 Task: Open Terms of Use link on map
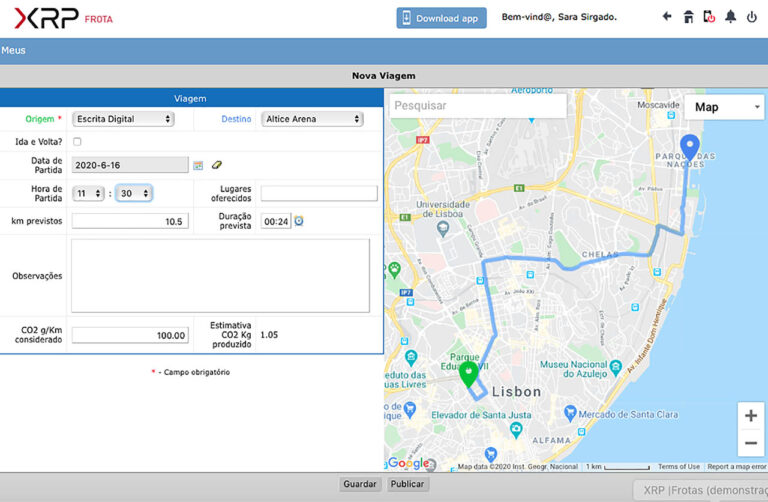click(679, 467)
